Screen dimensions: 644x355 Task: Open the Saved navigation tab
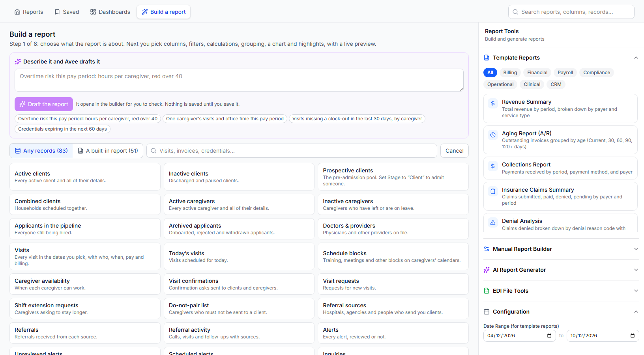[67, 12]
